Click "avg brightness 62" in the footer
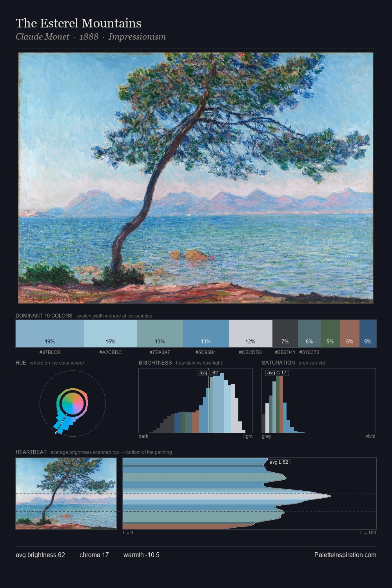 click(x=40, y=555)
